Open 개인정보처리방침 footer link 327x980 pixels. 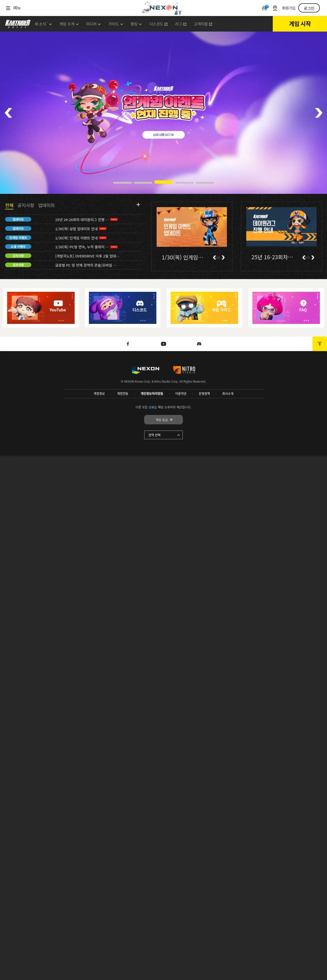tap(152, 394)
